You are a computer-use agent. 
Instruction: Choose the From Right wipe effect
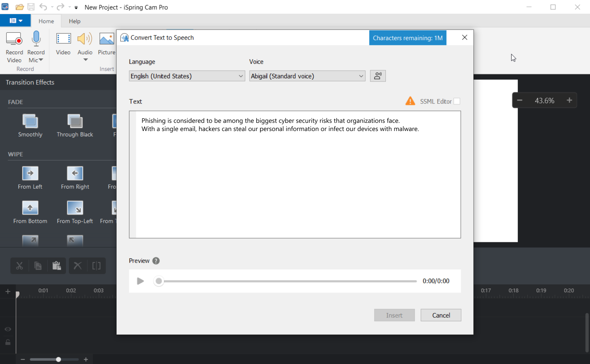pos(75,178)
